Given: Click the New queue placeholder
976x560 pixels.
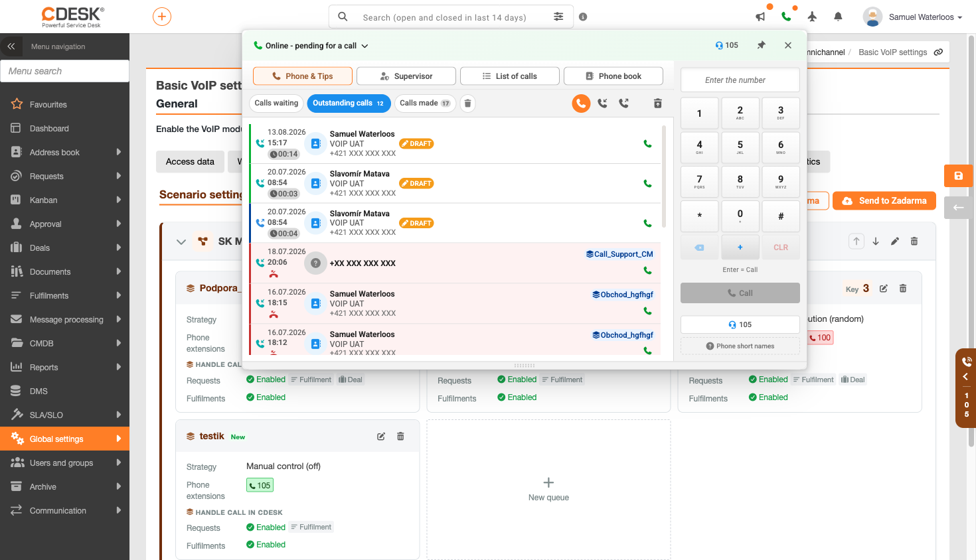Looking at the screenshot, I should click(x=548, y=490).
